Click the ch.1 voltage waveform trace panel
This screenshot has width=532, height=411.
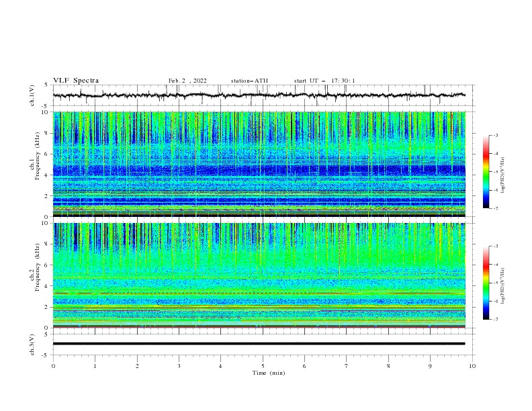pyautogui.click(x=263, y=95)
